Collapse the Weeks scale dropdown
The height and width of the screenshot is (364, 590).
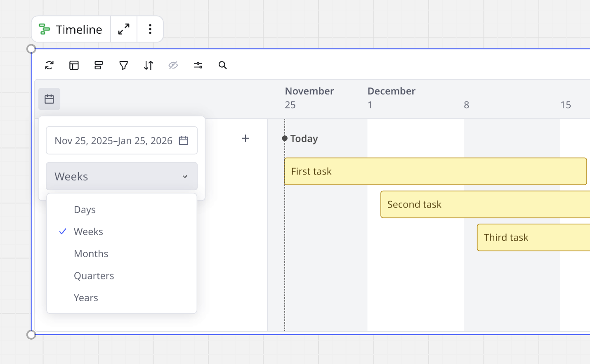click(x=122, y=177)
